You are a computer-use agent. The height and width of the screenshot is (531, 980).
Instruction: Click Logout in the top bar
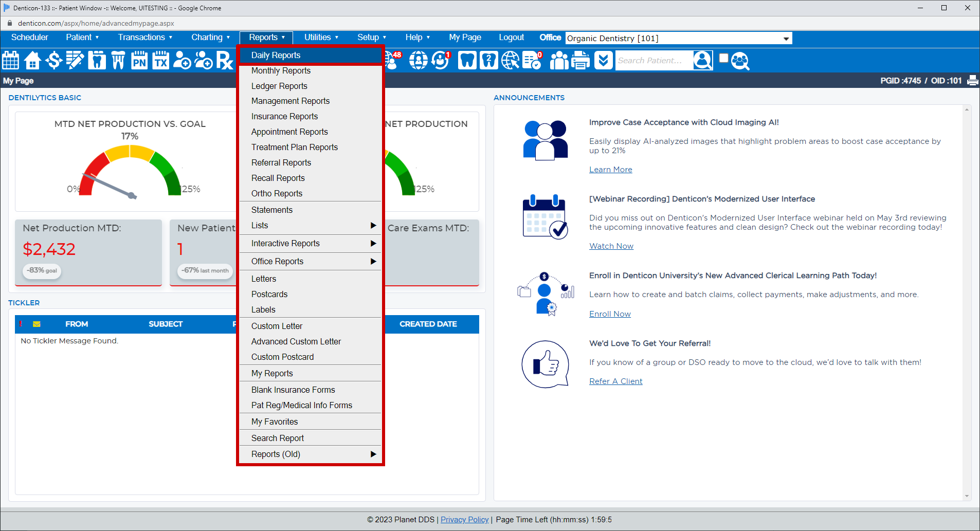(511, 37)
